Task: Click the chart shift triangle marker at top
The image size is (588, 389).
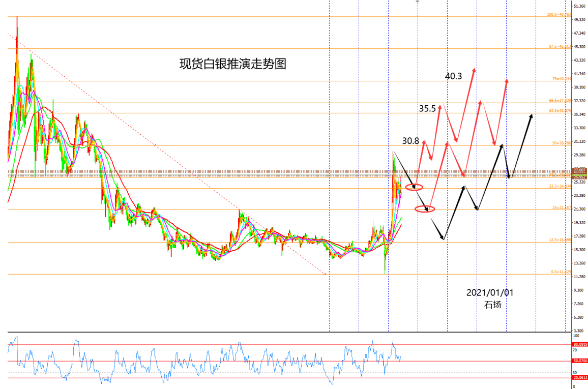Action: 418,2
